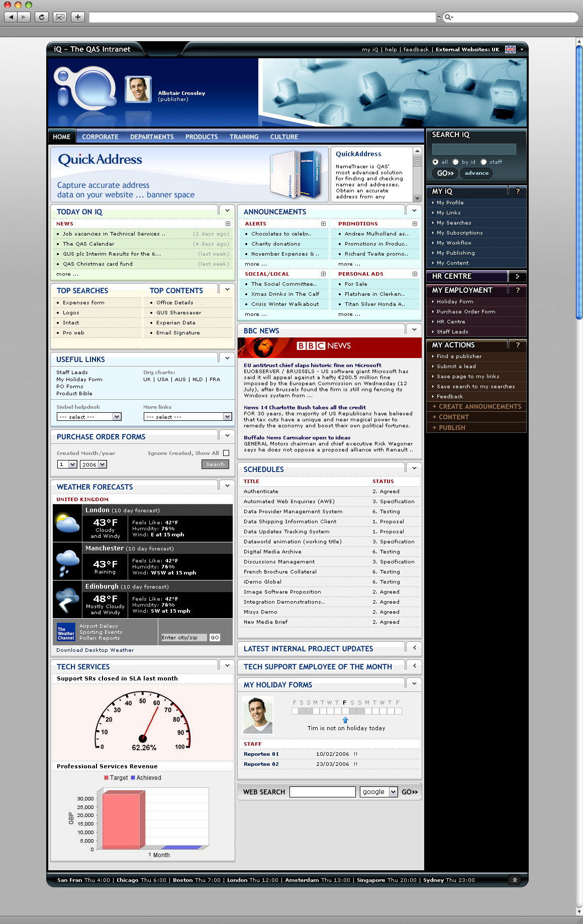Click the Weather Channel logo
Image resolution: width=583 pixels, height=924 pixels.
[x=66, y=633]
